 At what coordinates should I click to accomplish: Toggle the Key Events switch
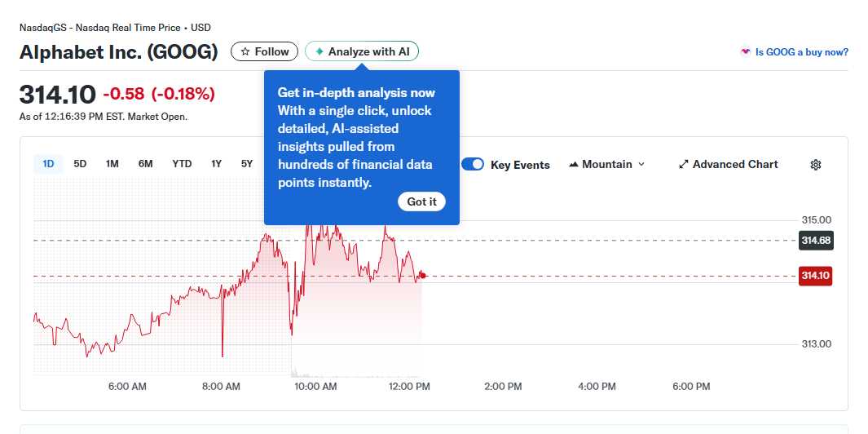click(x=473, y=165)
